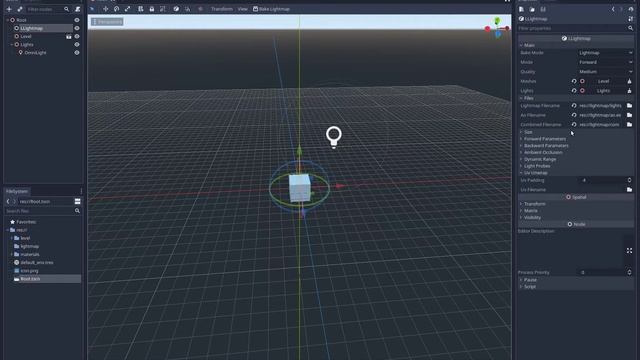
Task: Open the Inspector object history icon
Action: tap(631, 9)
